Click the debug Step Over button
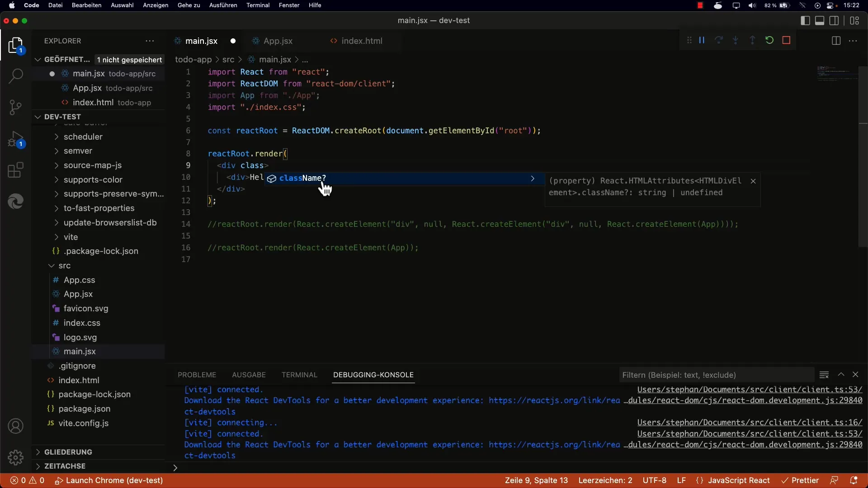 point(718,40)
